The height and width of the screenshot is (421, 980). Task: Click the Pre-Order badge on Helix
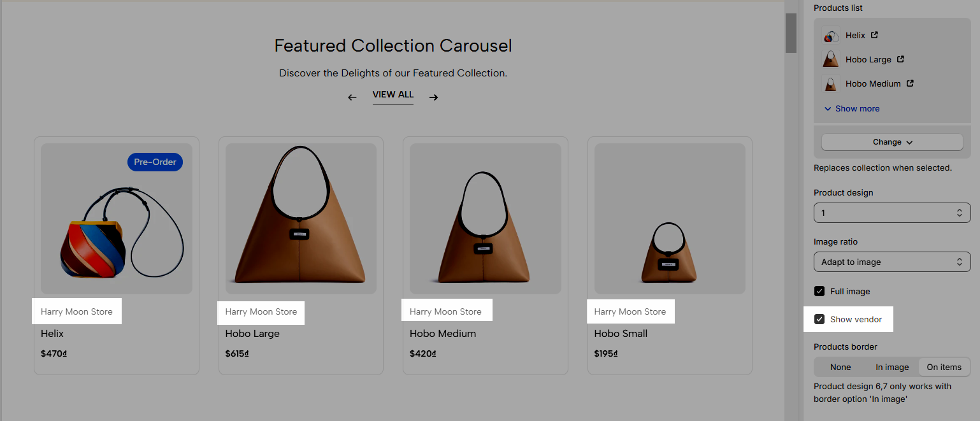[x=155, y=162]
